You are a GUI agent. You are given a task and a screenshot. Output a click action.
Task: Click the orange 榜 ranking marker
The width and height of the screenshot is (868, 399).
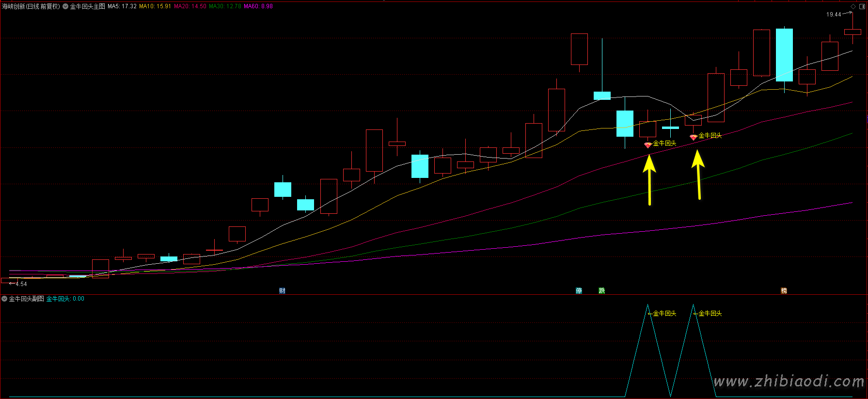[784, 290]
